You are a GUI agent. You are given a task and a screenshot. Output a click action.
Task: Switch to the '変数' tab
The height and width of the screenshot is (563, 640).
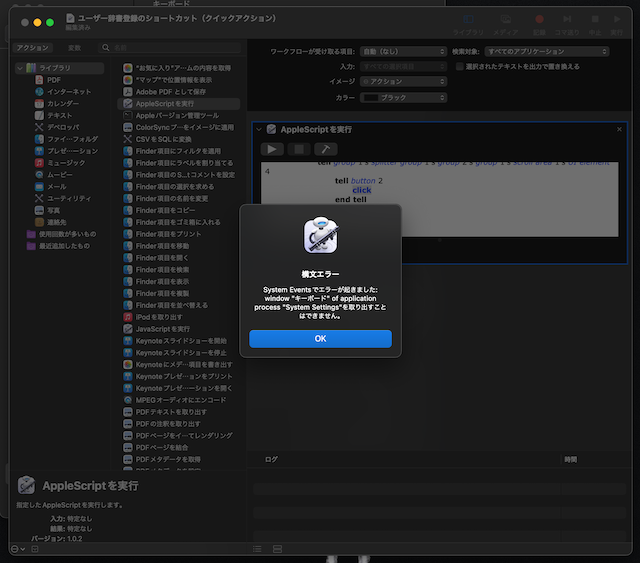coord(74,47)
